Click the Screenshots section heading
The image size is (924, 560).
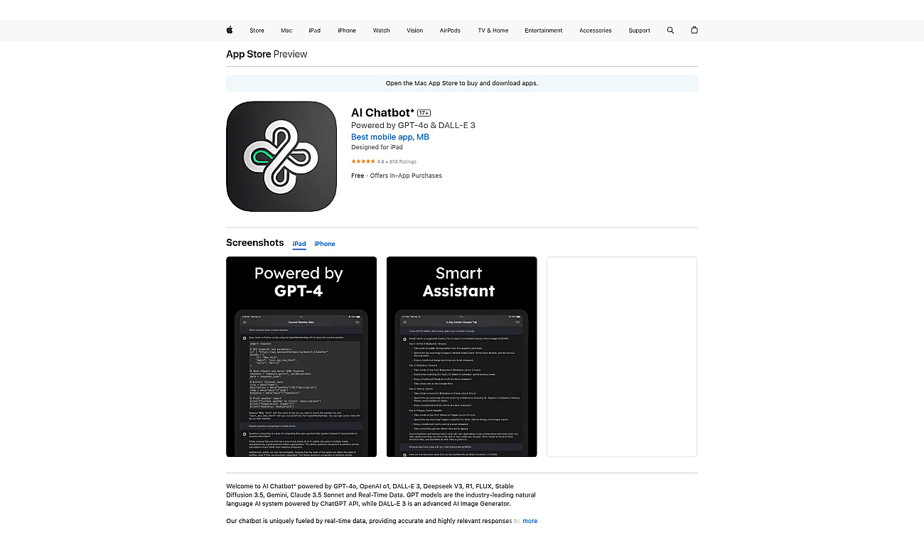pyautogui.click(x=254, y=242)
